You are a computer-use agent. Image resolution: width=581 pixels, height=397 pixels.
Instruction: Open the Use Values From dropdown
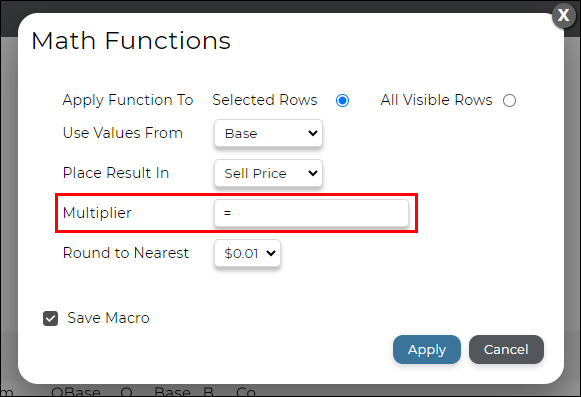[x=268, y=133]
